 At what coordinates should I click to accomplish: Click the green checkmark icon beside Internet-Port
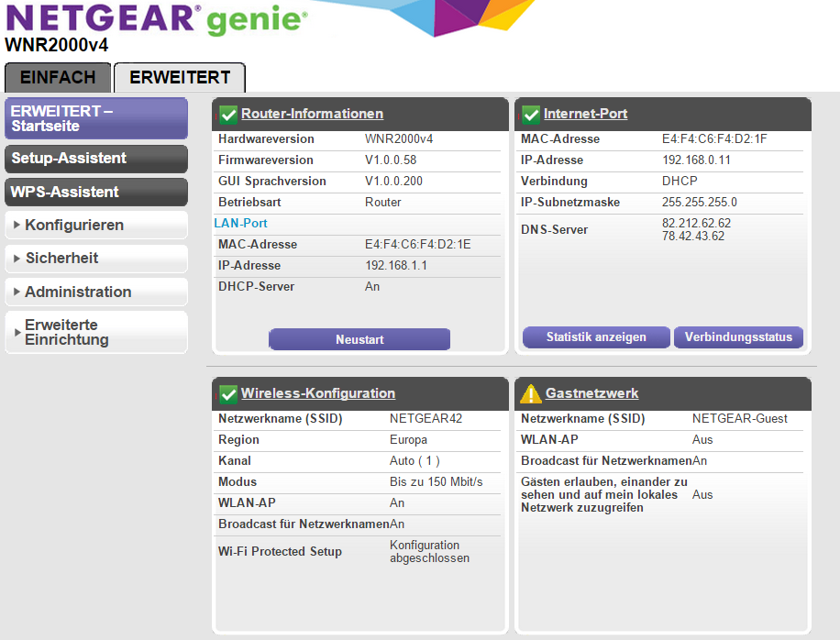(x=531, y=114)
